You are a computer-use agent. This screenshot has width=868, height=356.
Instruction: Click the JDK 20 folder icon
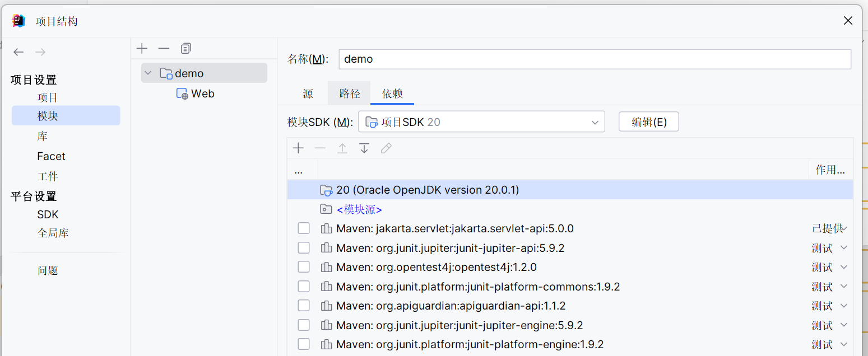pos(326,190)
